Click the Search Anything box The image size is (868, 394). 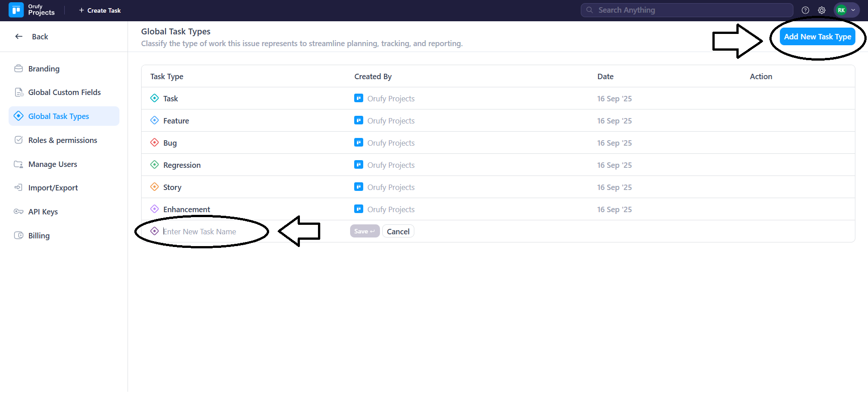point(687,10)
